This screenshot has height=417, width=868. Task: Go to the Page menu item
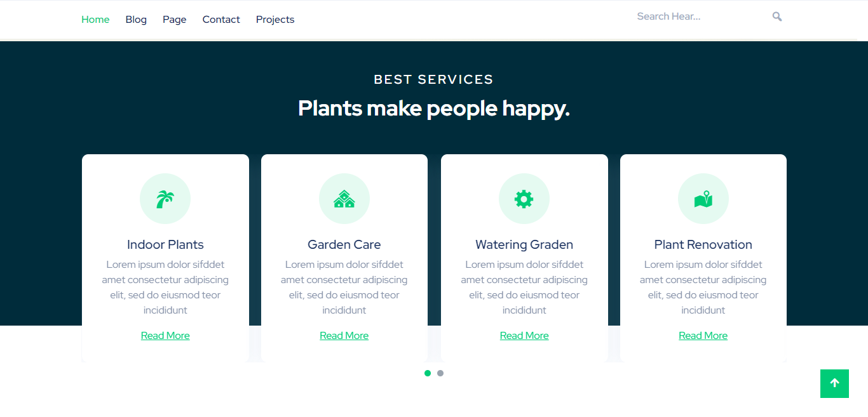pos(174,20)
